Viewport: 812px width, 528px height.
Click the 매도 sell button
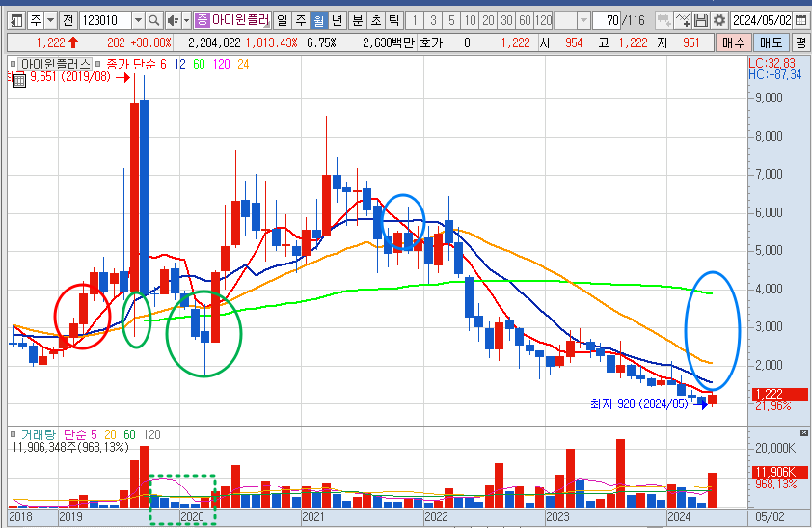click(x=771, y=43)
